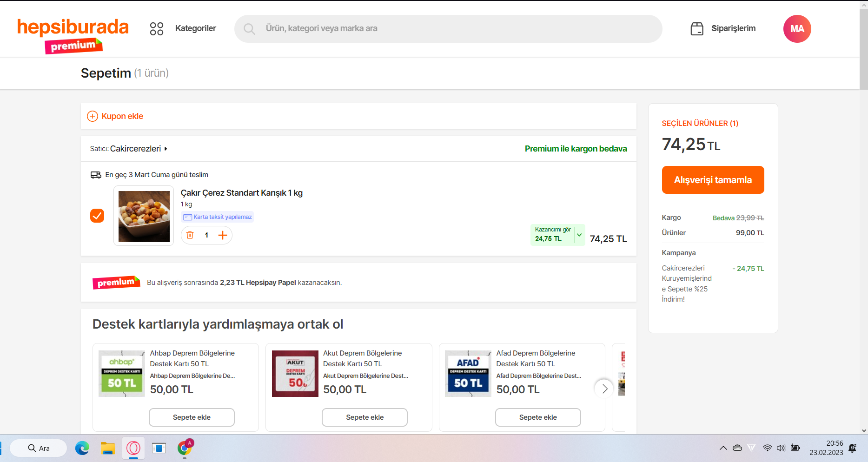Viewport: 868px width, 462px height.
Task: Open notification center icon
Action: [853, 448]
